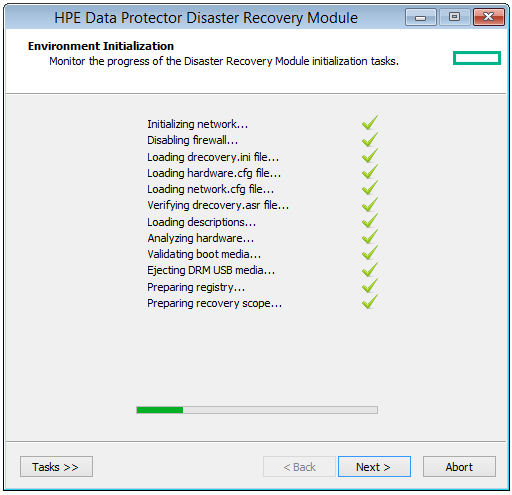This screenshot has width=512, height=495.
Task: Click the green HPE logo rectangle
Action: (477, 58)
